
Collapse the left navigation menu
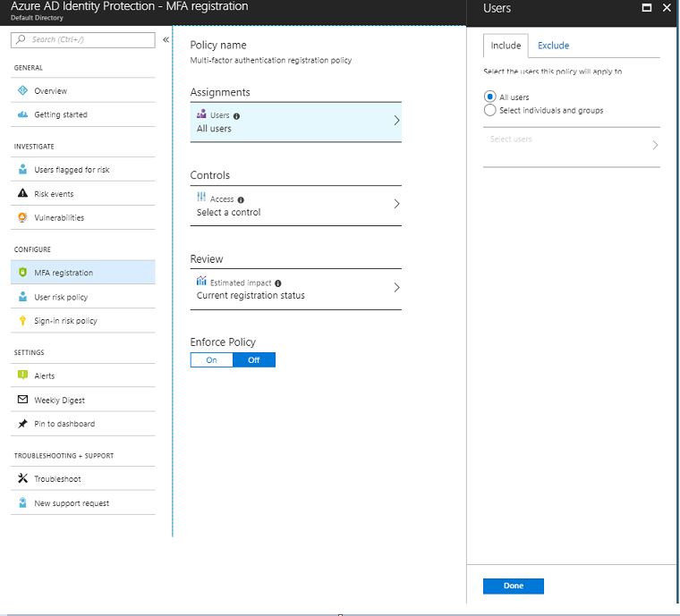click(166, 39)
